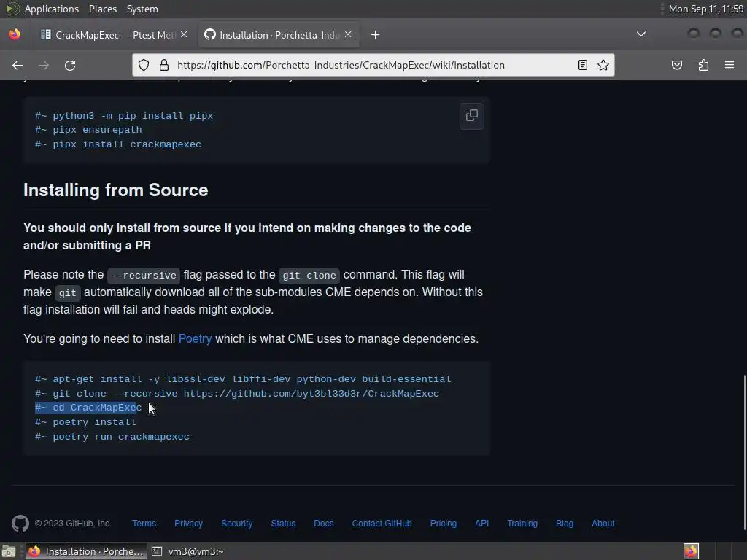
Task: Save page to Pocket
Action: (x=676, y=65)
